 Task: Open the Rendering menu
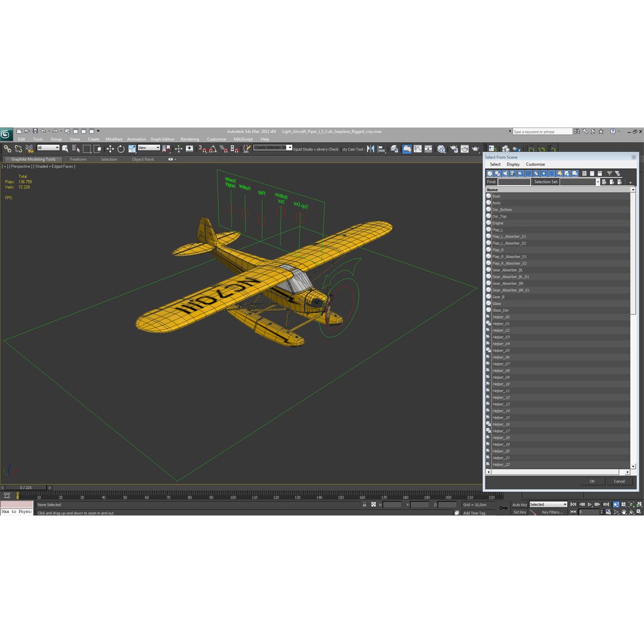click(x=190, y=139)
